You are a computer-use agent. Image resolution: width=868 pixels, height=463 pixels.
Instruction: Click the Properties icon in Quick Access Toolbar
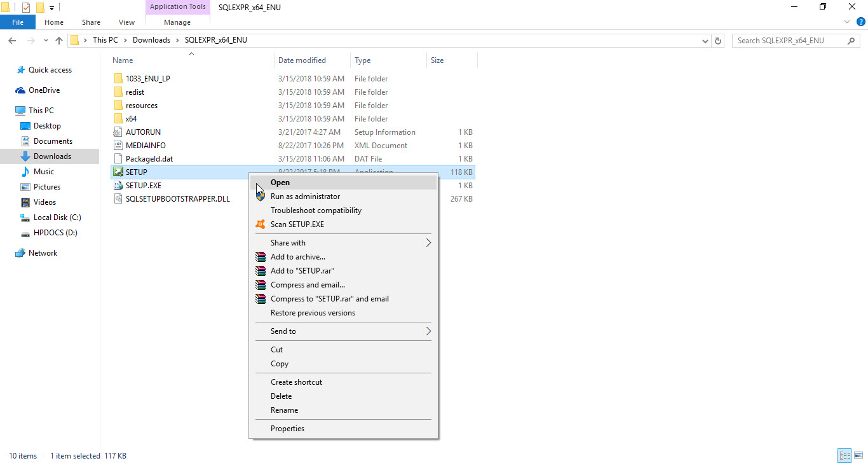(x=25, y=7)
